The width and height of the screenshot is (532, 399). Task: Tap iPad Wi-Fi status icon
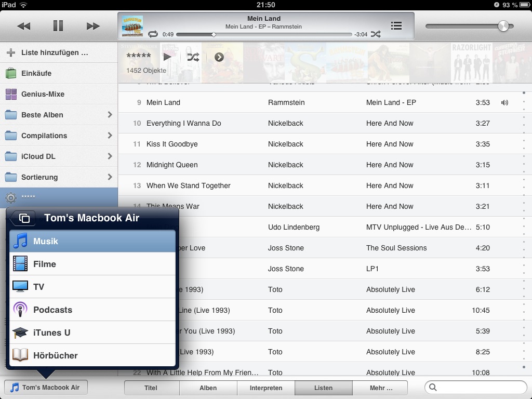[23, 5]
